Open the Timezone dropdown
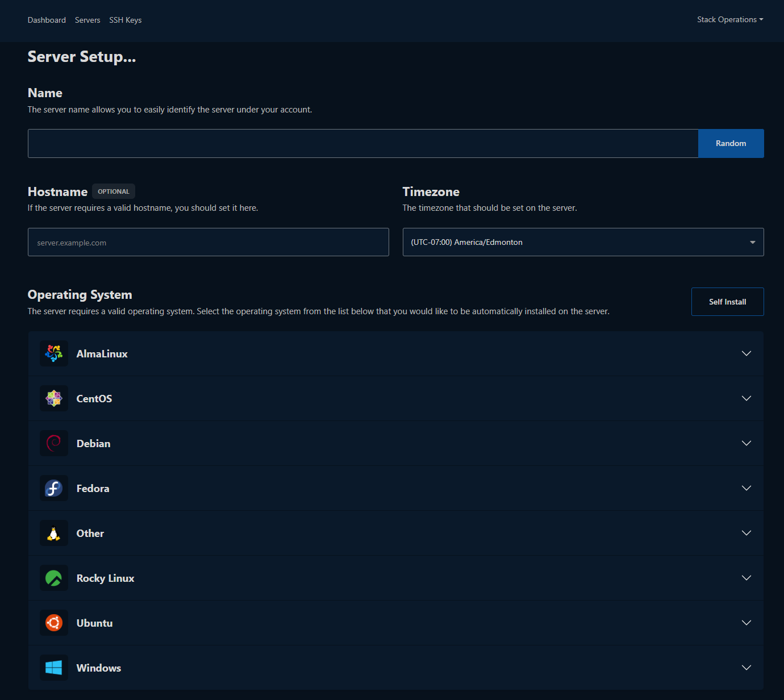This screenshot has height=700, width=784. (x=583, y=242)
